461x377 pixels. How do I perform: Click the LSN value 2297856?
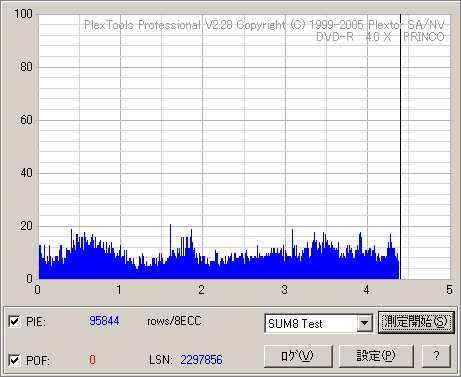pyautogui.click(x=201, y=360)
